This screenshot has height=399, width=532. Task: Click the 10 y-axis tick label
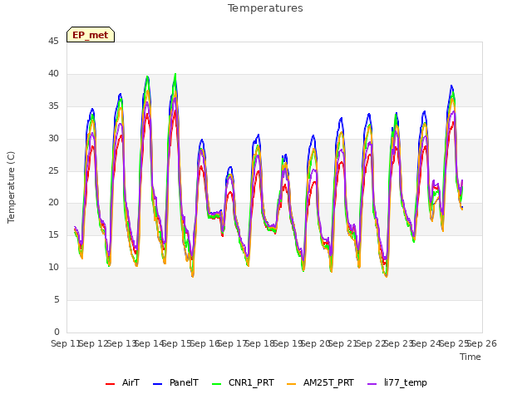pyautogui.click(x=53, y=268)
